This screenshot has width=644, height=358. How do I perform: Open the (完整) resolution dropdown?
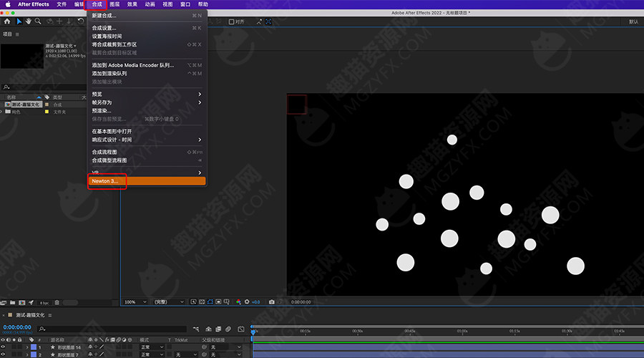point(168,301)
